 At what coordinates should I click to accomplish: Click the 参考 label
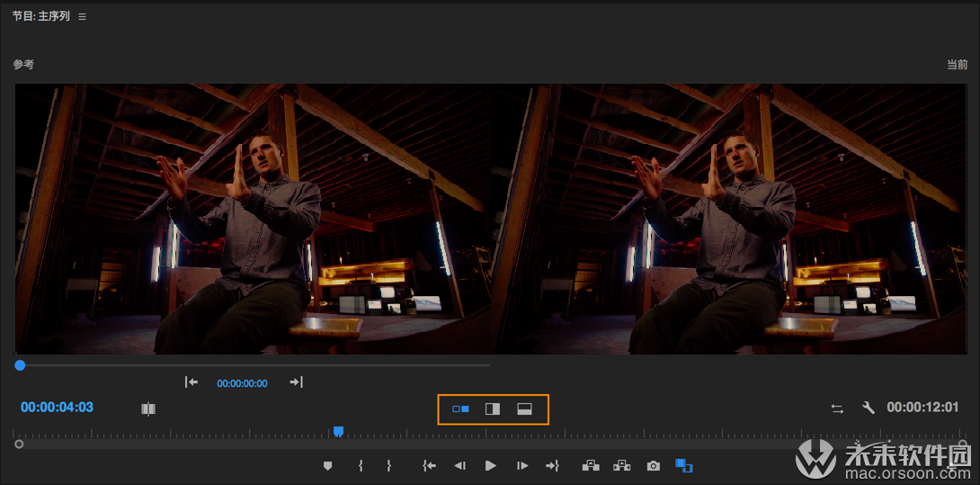(23, 65)
